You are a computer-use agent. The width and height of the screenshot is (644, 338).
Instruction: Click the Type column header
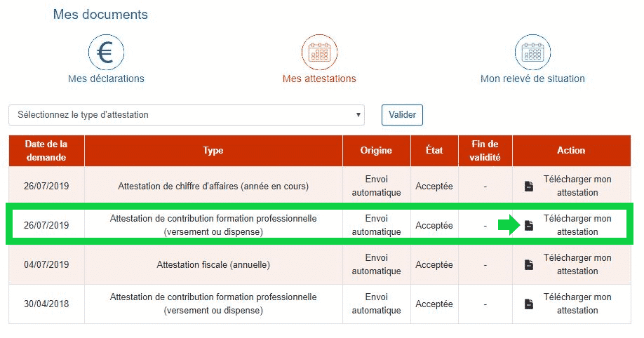point(213,151)
